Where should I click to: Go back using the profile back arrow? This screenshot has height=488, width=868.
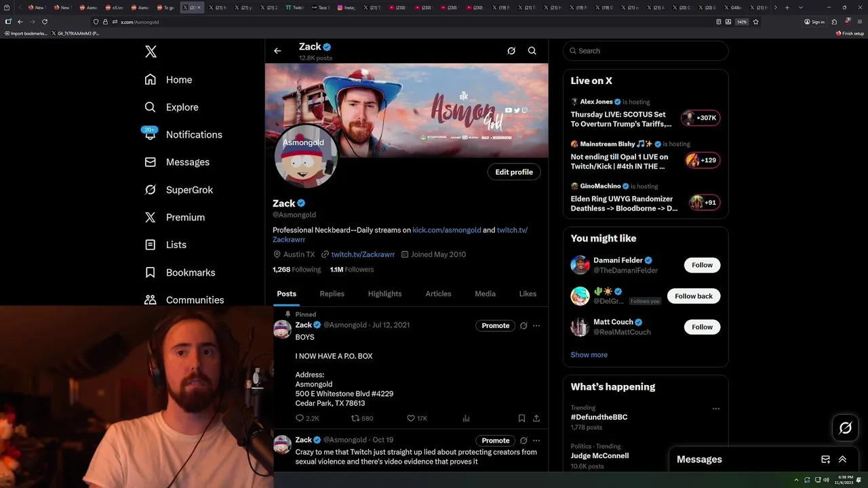[x=277, y=51]
